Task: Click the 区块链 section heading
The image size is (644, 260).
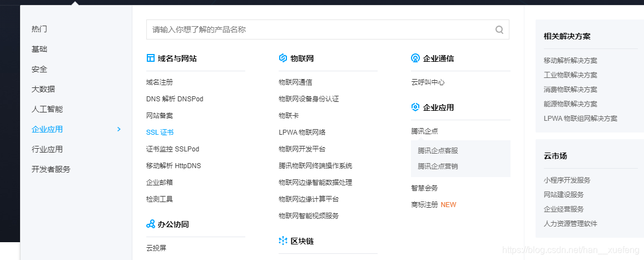Action: tap(302, 241)
